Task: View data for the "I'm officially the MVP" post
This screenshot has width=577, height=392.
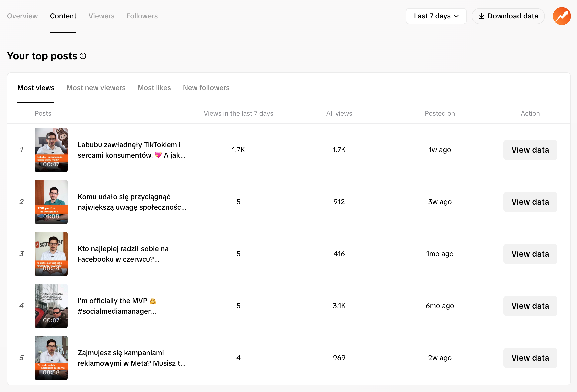Action: point(530,306)
